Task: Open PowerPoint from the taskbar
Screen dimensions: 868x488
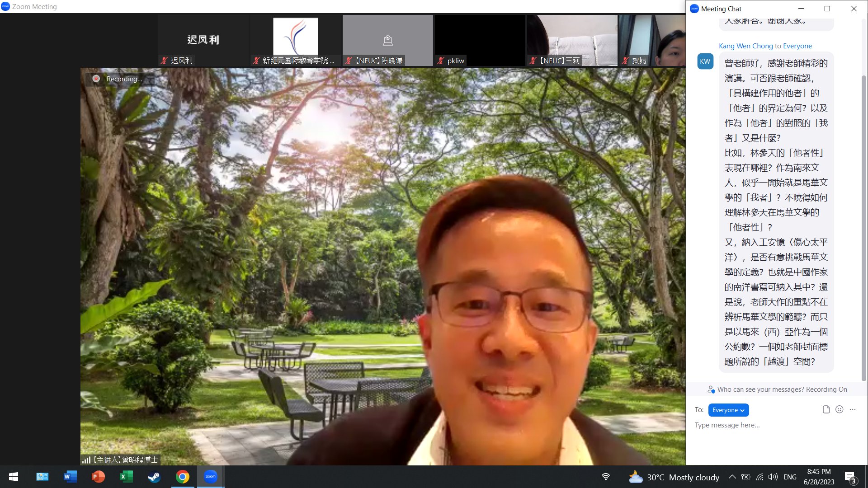Action: tap(98, 477)
